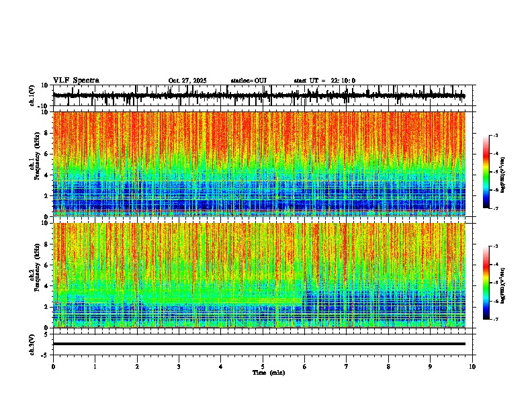Click the flat black ch.3 voltage line

[259, 344]
